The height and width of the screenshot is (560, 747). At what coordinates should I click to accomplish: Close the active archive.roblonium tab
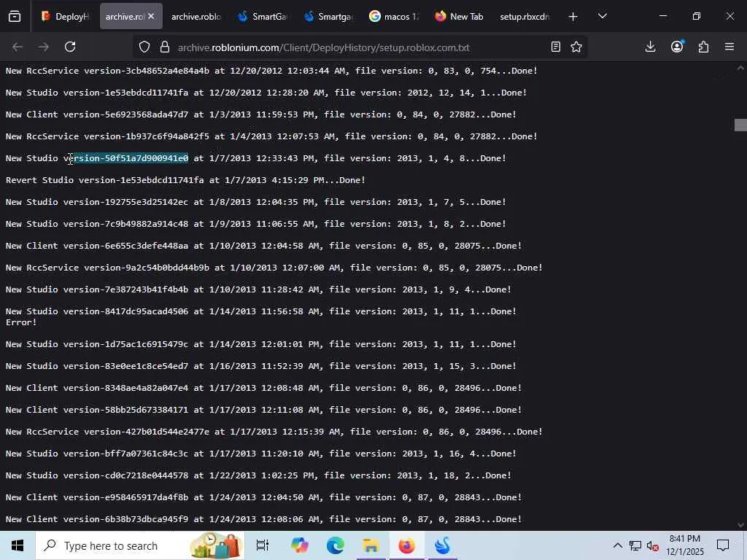[151, 16]
